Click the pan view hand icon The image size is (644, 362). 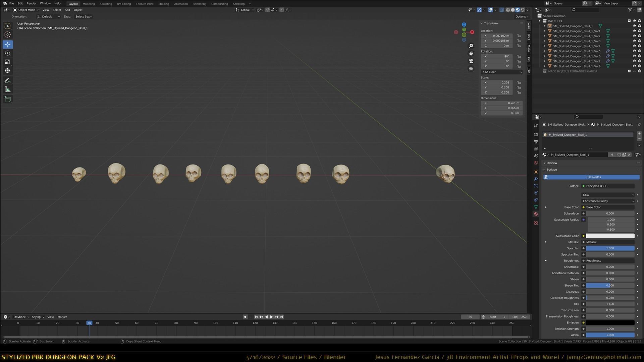(471, 53)
